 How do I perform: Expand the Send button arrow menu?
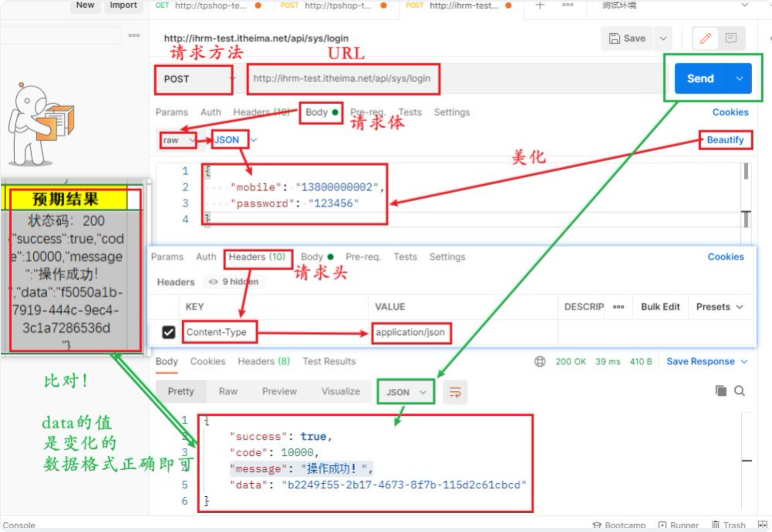(x=739, y=79)
